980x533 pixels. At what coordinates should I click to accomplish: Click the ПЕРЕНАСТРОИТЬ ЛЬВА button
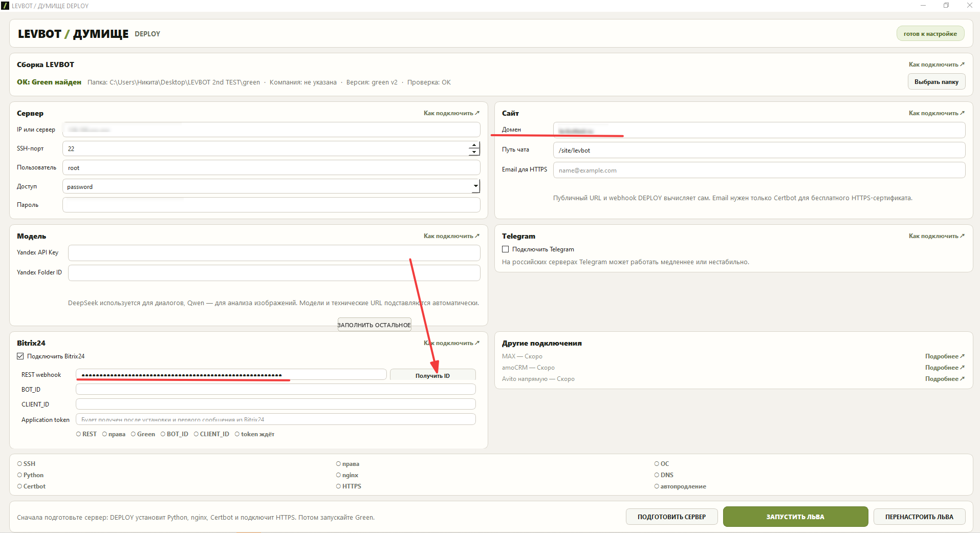pyautogui.click(x=919, y=517)
